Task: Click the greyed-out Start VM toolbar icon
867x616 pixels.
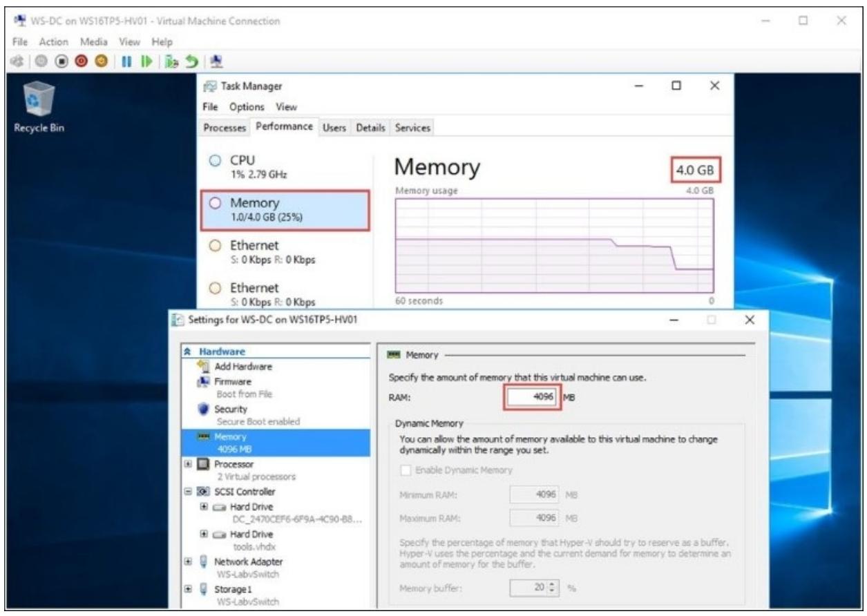Action: coord(41,60)
